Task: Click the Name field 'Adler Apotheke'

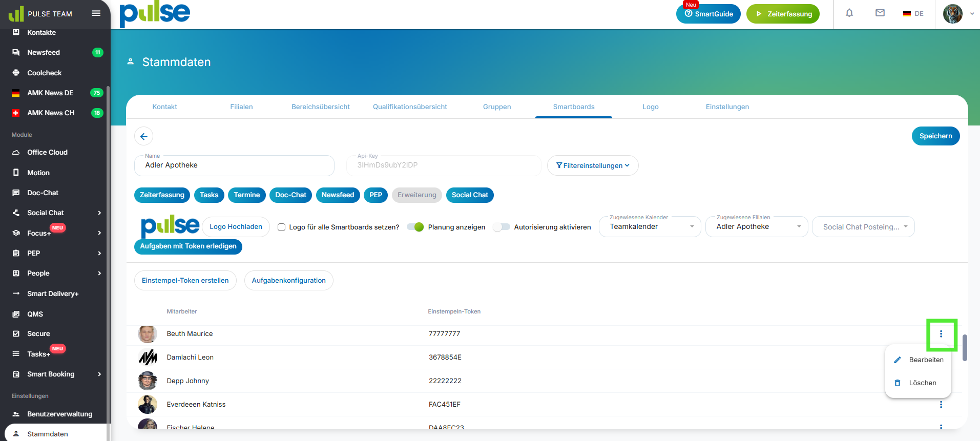Action: (234, 165)
